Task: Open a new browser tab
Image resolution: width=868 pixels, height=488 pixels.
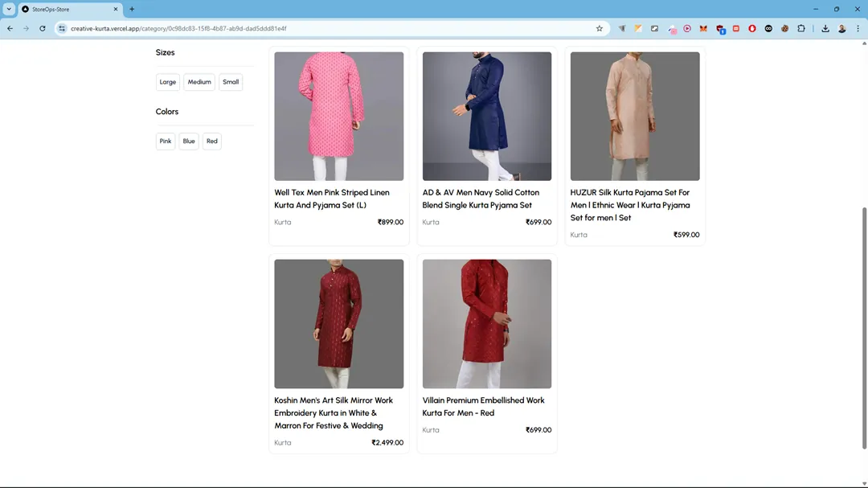Action: click(132, 9)
